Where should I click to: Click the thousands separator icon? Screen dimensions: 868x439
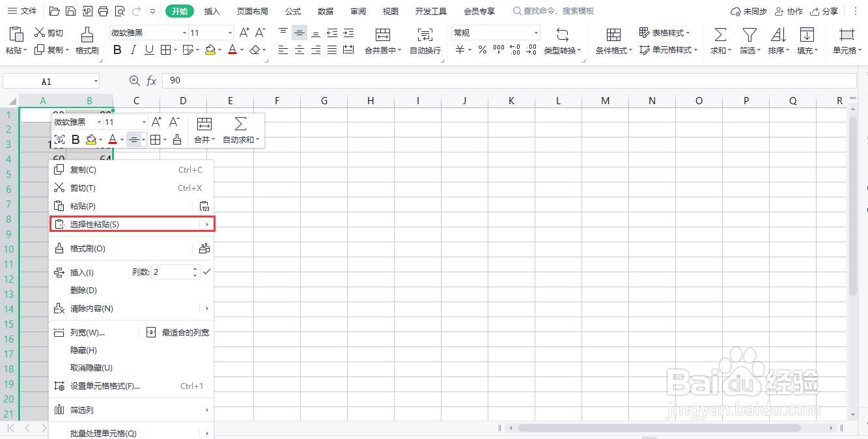click(499, 50)
